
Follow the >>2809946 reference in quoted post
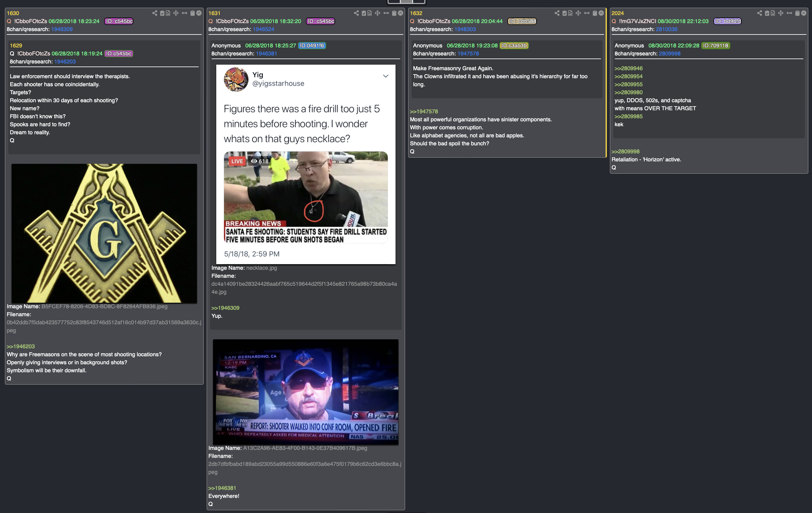[628, 68]
